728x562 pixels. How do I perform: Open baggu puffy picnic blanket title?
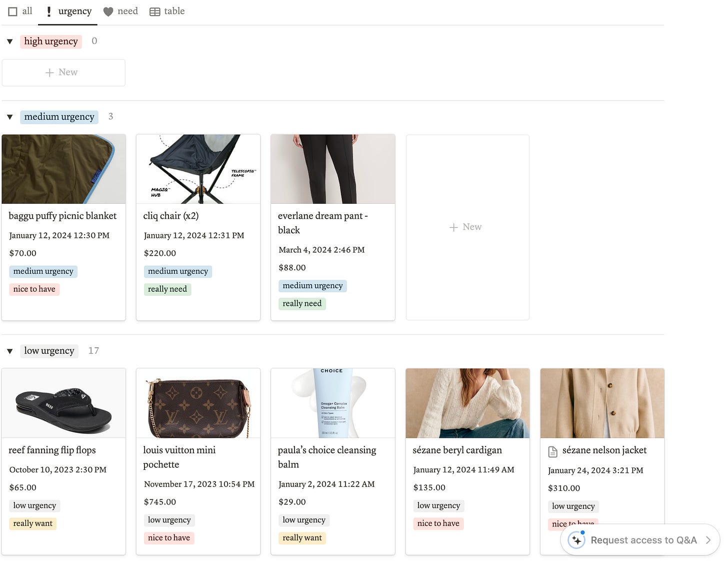pos(62,216)
